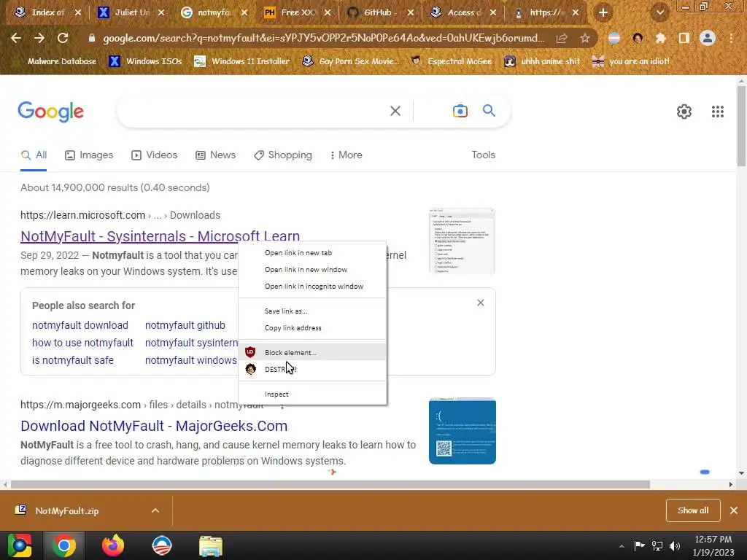
Task: Open NotMyFault - Sysinternals - Microsoft Learn result
Action: click(160, 236)
